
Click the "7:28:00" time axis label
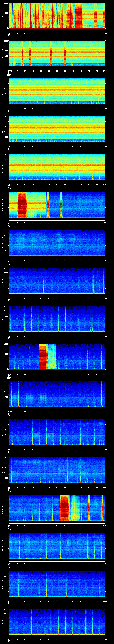coord(9,147)
